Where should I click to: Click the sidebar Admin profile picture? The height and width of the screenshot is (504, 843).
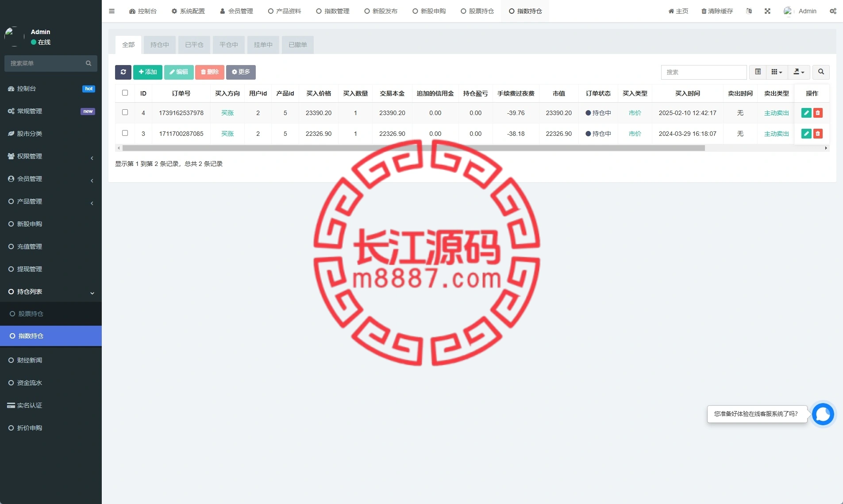[x=14, y=36]
